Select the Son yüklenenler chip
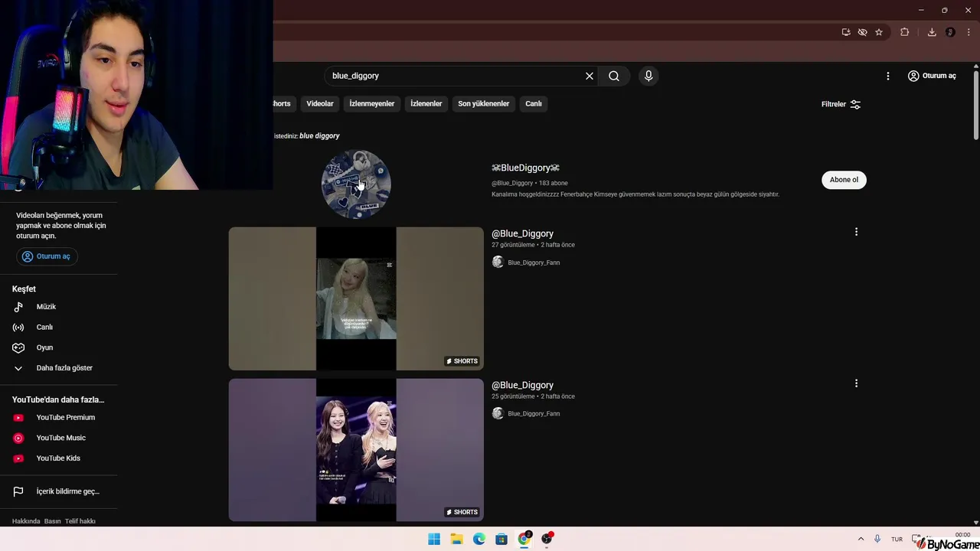980x551 pixels. 484,104
